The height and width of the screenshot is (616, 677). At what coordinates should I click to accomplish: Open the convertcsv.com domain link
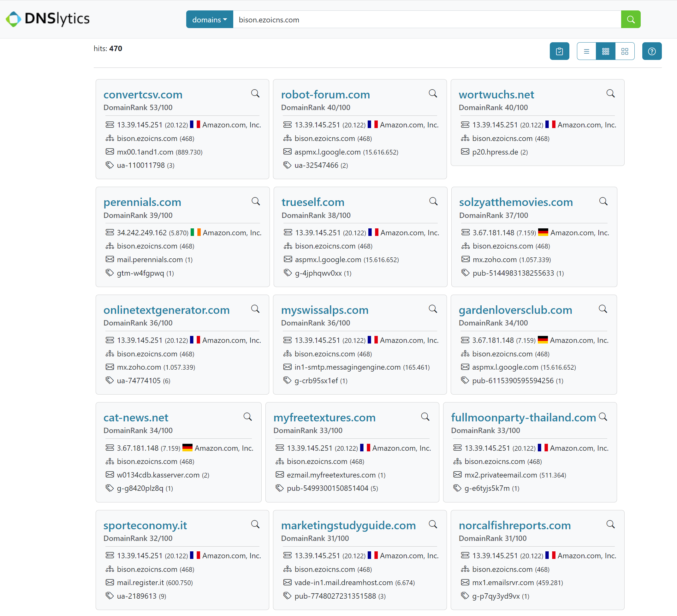(x=143, y=95)
